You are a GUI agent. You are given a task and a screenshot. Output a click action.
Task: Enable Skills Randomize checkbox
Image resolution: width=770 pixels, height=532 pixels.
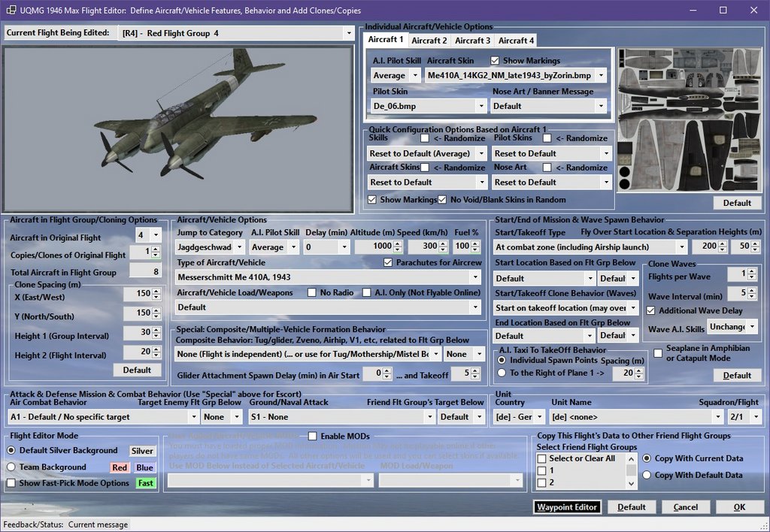425,138
